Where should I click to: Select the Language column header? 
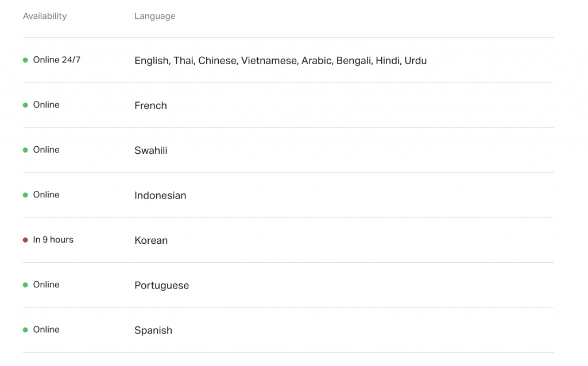pyautogui.click(x=155, y=16)
